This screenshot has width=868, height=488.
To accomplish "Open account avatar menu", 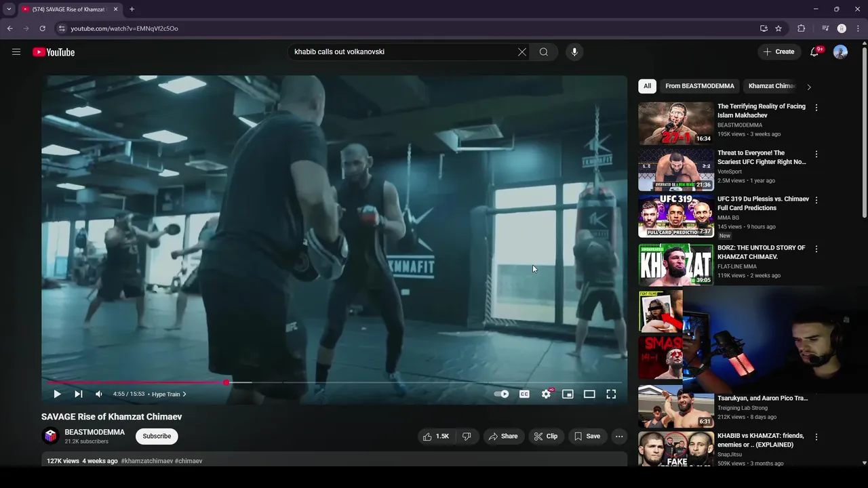I will point(840,52).
